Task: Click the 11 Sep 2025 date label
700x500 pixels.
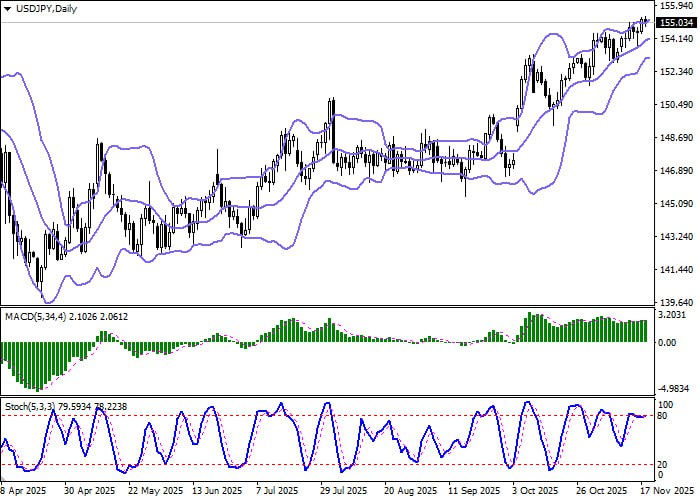Action: (474, 491)
